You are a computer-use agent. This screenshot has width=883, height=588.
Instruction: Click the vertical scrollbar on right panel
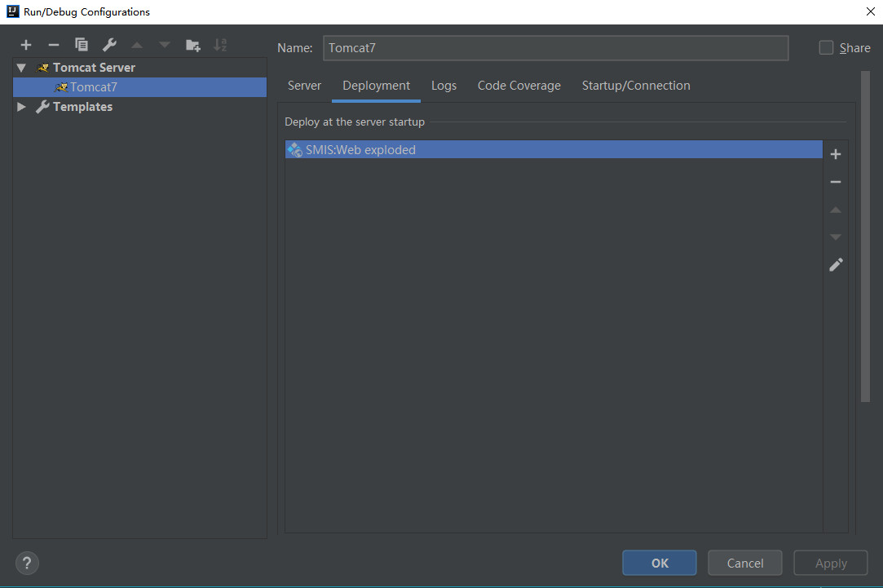(866, 237)
